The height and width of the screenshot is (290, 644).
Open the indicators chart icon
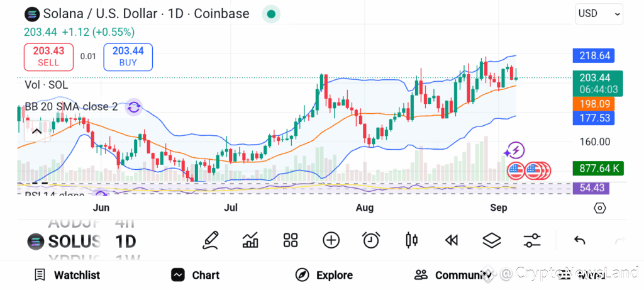250,240
